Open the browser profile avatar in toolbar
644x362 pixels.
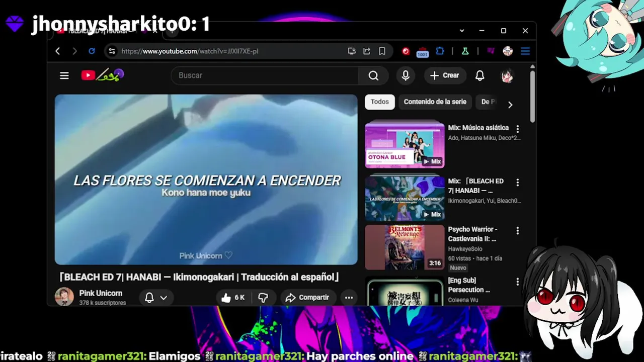508,51
